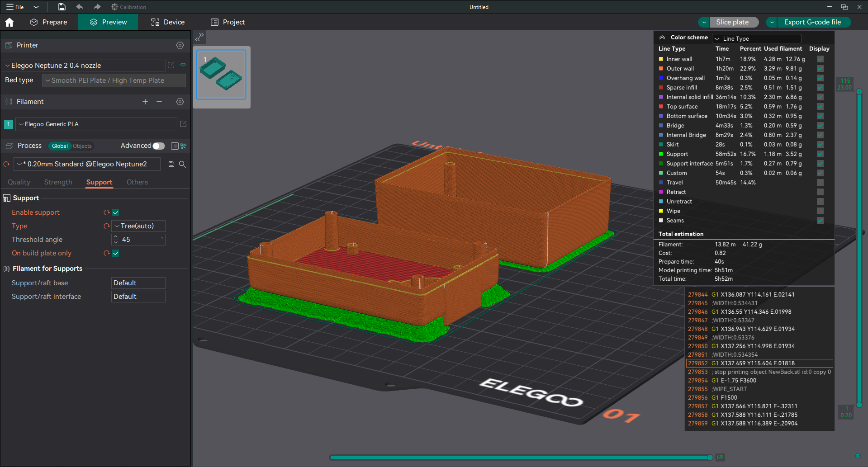This screenshot has height=467, width=868.
Task: Open the Bed type dropdown
Action: pyautogui.click(x=114, y=80)
